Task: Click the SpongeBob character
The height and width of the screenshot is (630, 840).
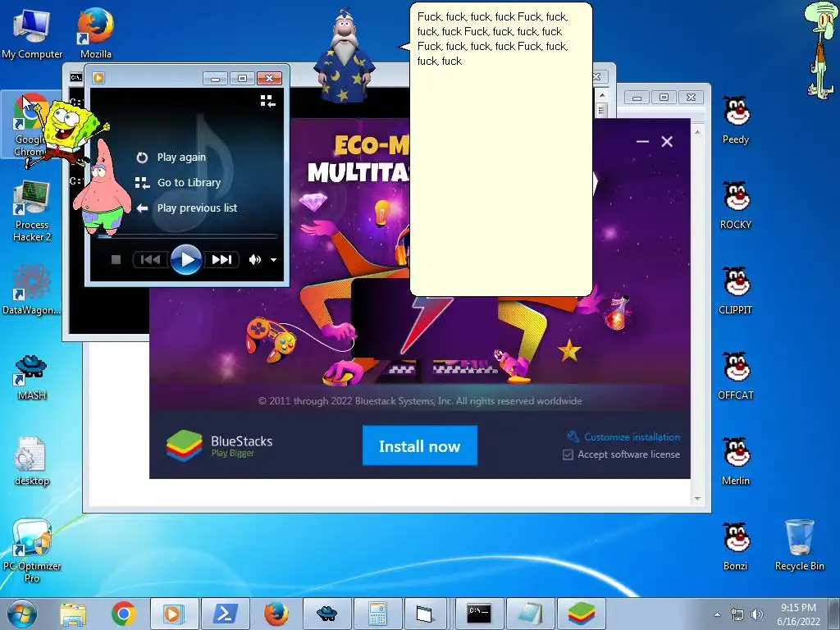Action: (67, 132)
